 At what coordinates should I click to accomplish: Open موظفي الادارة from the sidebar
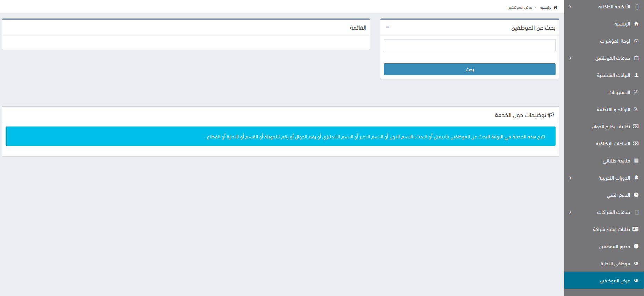tap(615, 263)
